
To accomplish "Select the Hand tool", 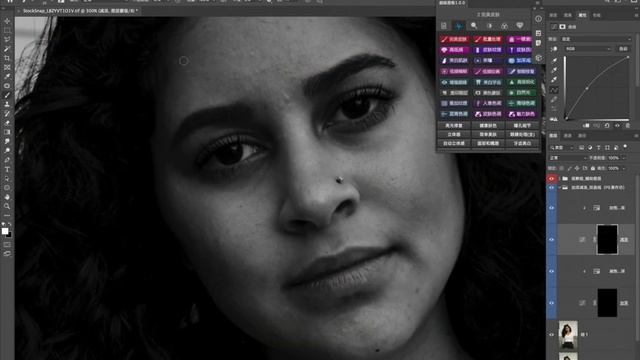I will (7, 197).
